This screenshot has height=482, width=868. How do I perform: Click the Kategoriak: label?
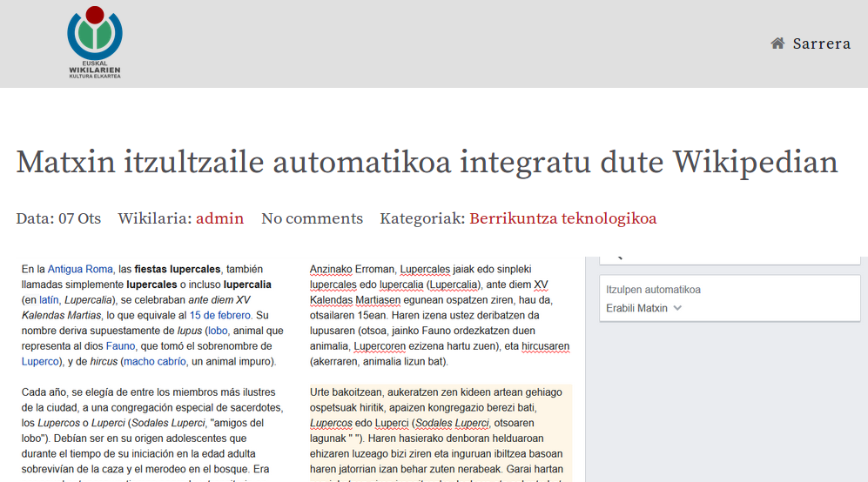(422, 218)
